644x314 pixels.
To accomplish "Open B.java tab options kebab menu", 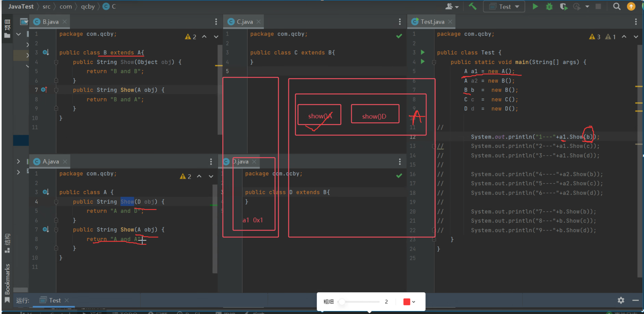I will (216, 22).
